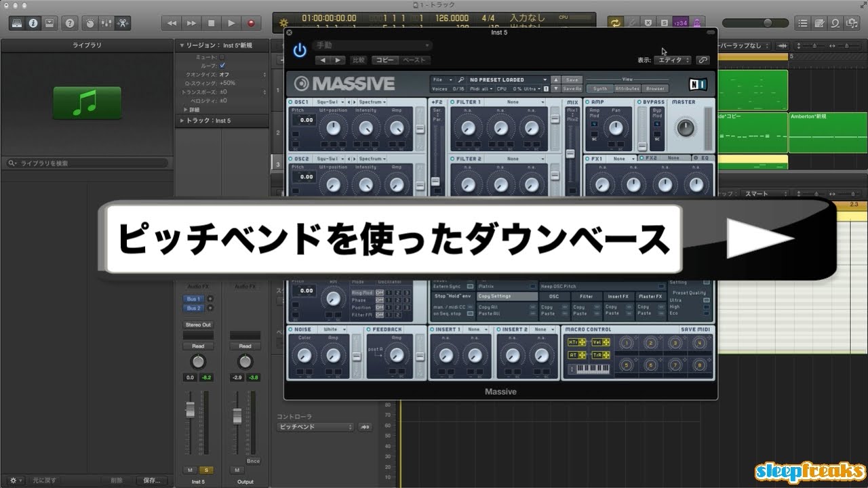Click the Stop transport button

[x=211, y=22]
